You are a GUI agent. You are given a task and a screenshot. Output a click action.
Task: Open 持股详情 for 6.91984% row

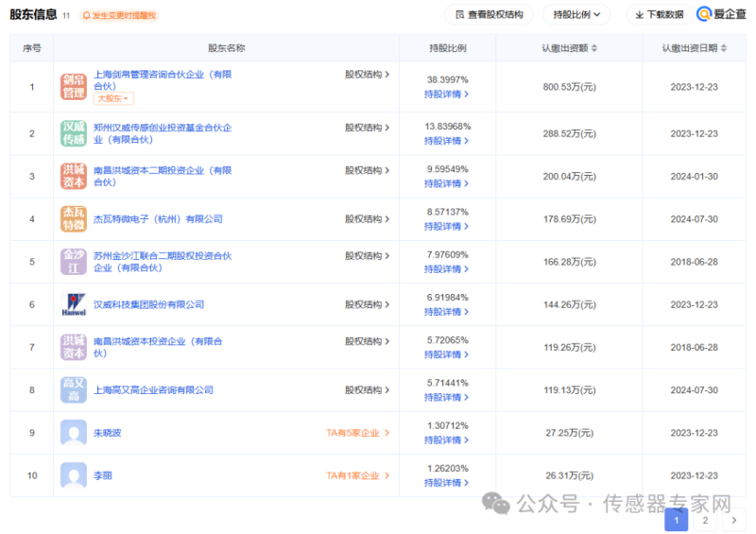pos(446,312)
